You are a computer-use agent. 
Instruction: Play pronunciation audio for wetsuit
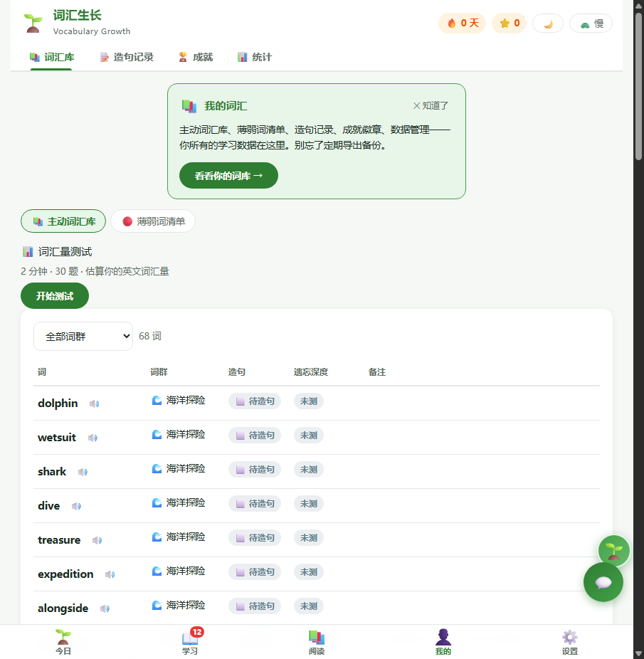pos(93,438)
